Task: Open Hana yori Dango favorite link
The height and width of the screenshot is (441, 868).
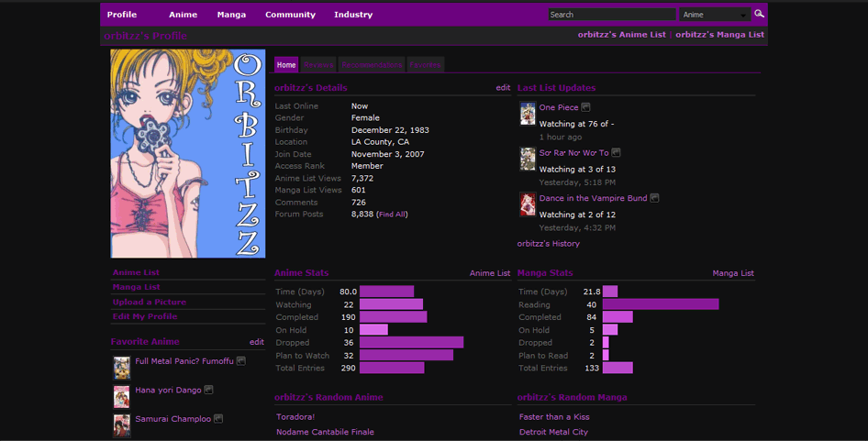Action: coord(168,390)
